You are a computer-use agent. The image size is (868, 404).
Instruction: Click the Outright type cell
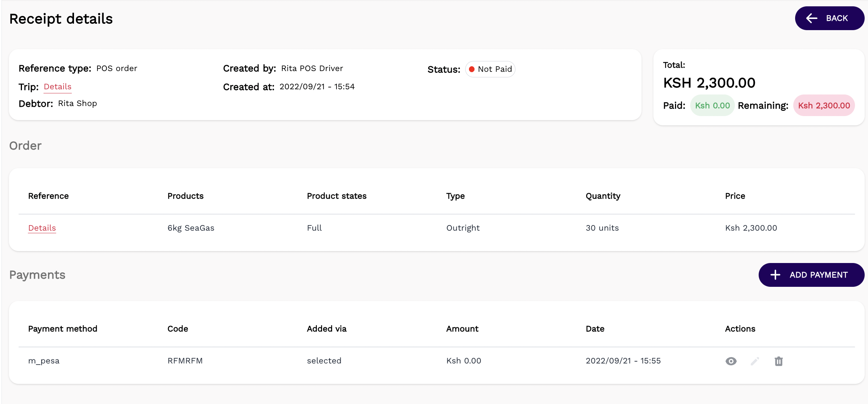pyautogui.click(x=463, y=228)
